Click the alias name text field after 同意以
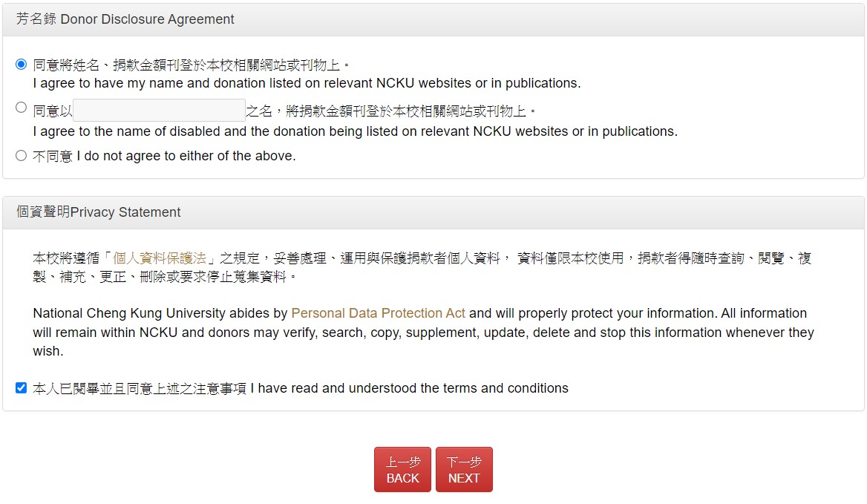Screen dimensions: 867x504 click(x=159, y=111)
